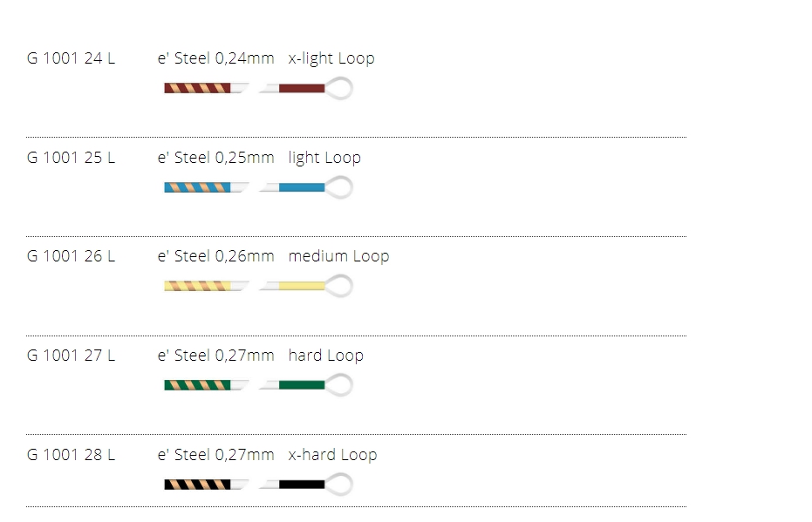The image size is (812, 522).
Task: Click the 'e' Steel 0,26mm medium Loop' text
Action: click(x=273, y=256)
